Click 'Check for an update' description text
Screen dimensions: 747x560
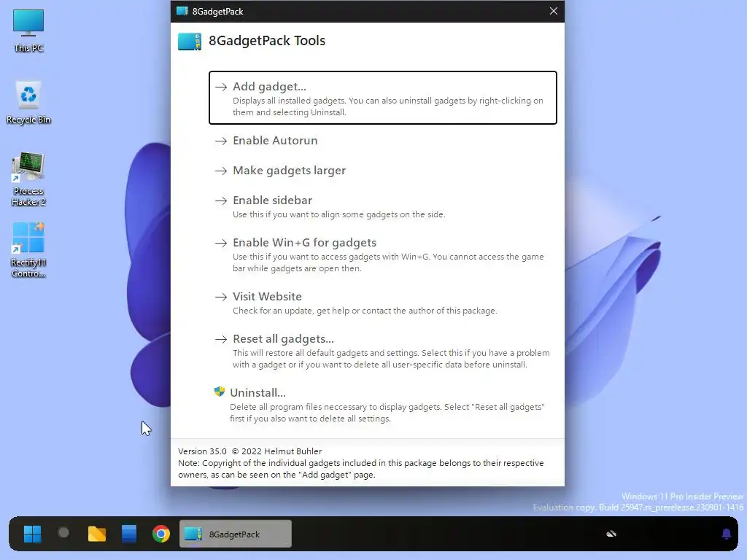click(365, 311)
